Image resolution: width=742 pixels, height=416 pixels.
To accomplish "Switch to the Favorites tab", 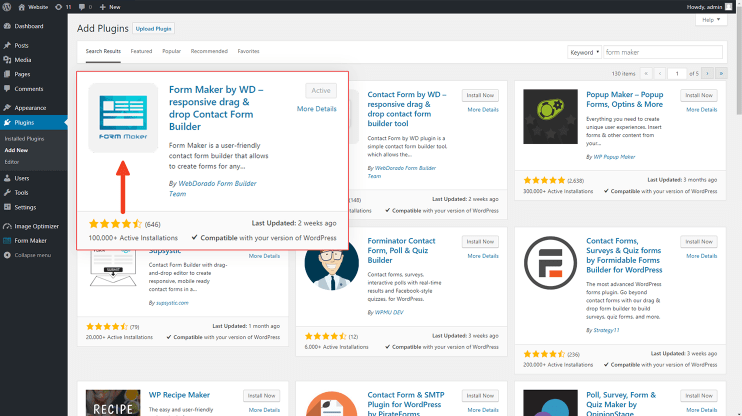I will point(248,51).
